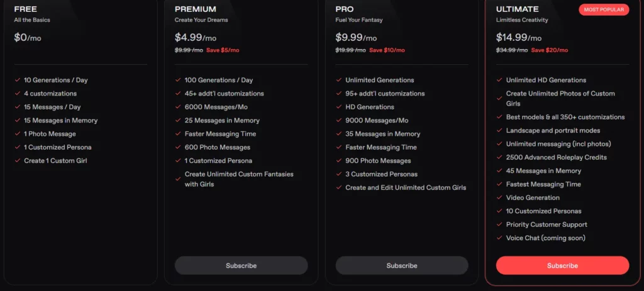Click checkmark next to 3 Customized Personas
The image size is (644, 291).
pos(338,174)
